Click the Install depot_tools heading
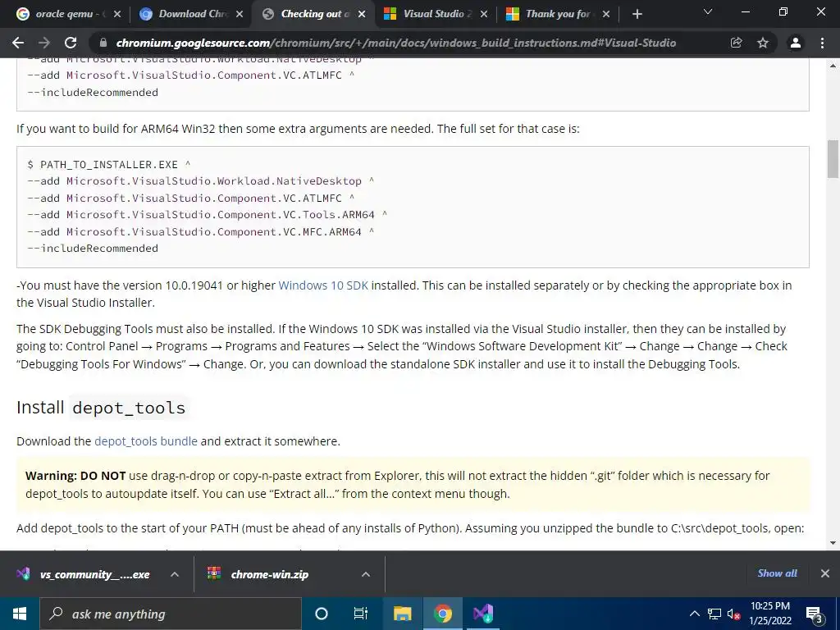The width and height of the screenshot is (840, 630). pos(101,408)
